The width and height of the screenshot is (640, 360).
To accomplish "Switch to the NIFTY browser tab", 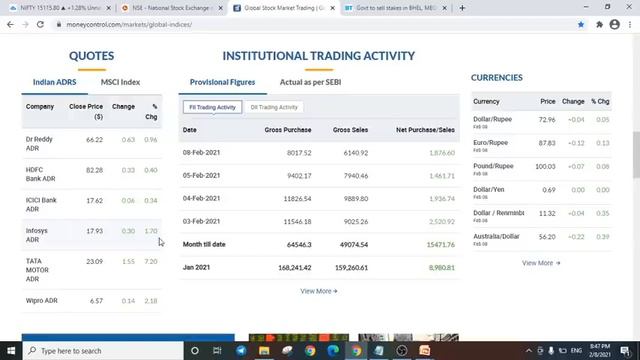I will (60, 8).
